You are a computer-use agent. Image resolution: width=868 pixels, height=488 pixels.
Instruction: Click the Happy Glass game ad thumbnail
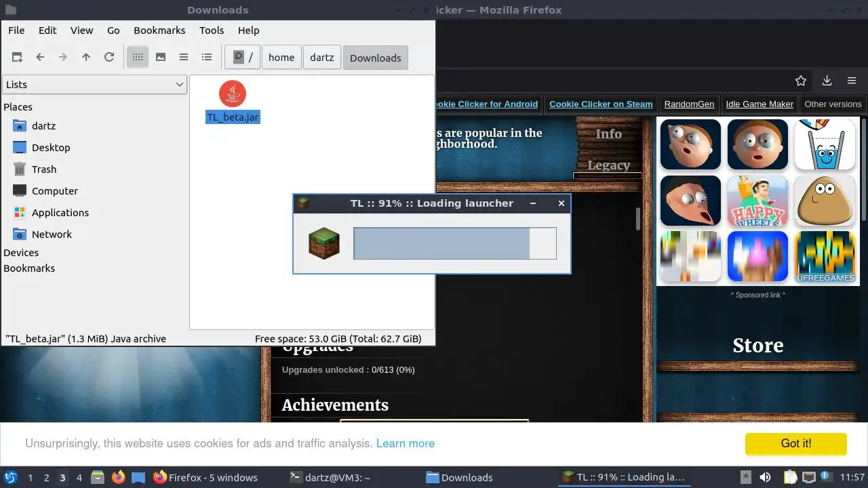[825, 144]
